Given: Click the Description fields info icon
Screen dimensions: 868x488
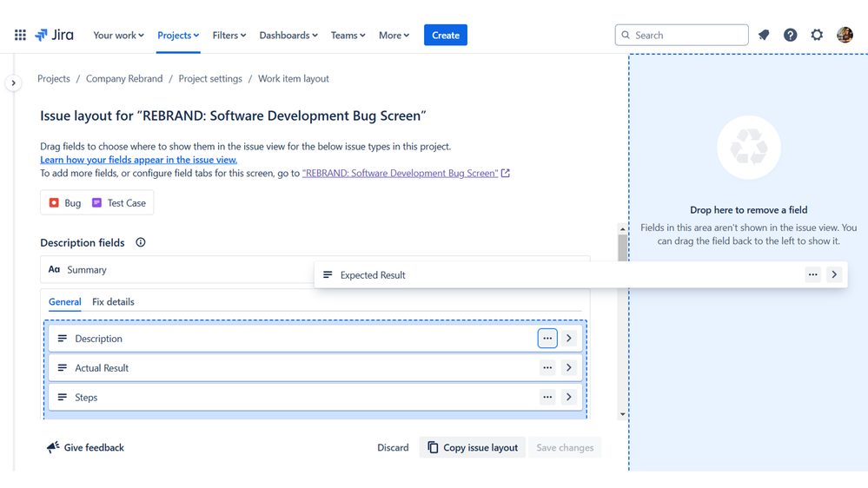Looking at the screenshot, I should pos(141,243).
